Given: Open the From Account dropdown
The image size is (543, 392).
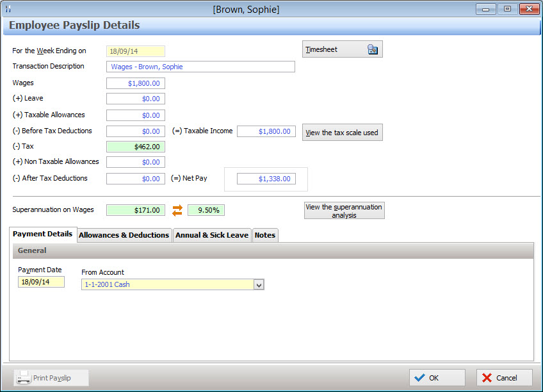Looking at the screenshot, I should [x=259, y=284].
